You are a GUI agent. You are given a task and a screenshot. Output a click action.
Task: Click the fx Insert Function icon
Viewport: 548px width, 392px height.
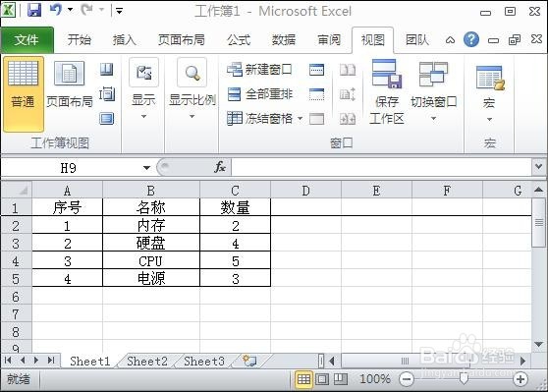tap(220, 167)
